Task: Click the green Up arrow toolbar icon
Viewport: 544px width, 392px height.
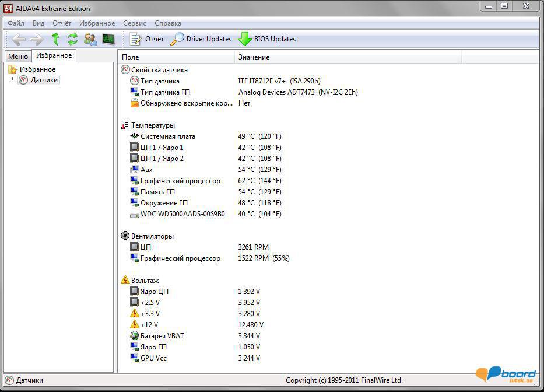Action: pyautogui.click(x=55, y=39)
